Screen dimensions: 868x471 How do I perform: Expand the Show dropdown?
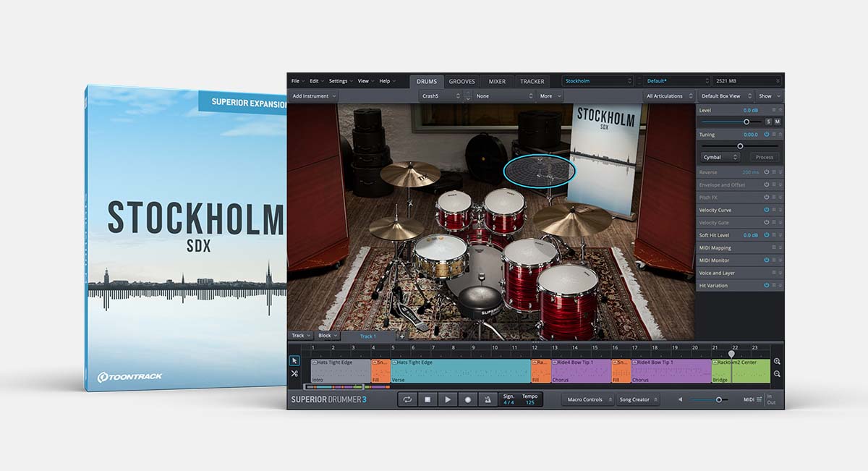[769, 96]
